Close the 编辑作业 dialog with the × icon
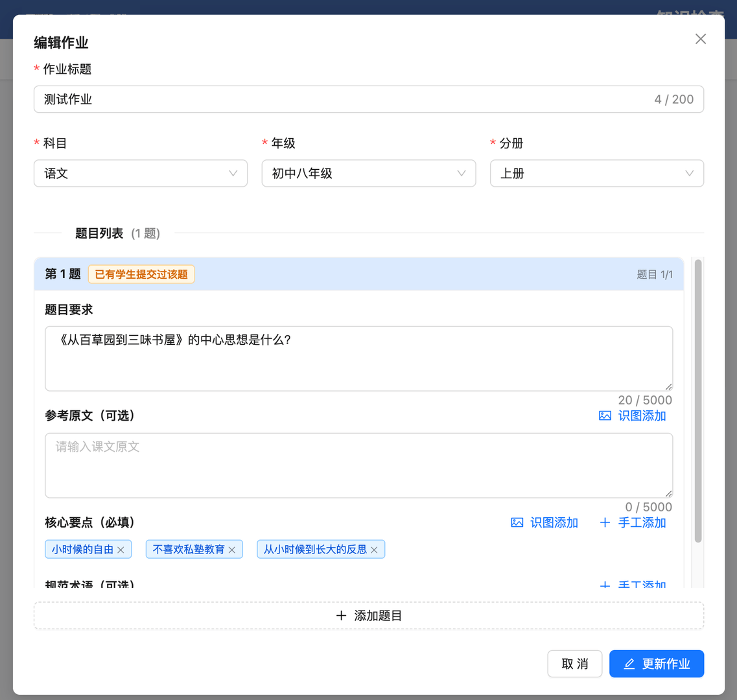Viewport: 737px width, 700px height. click(x=700, y=39)
